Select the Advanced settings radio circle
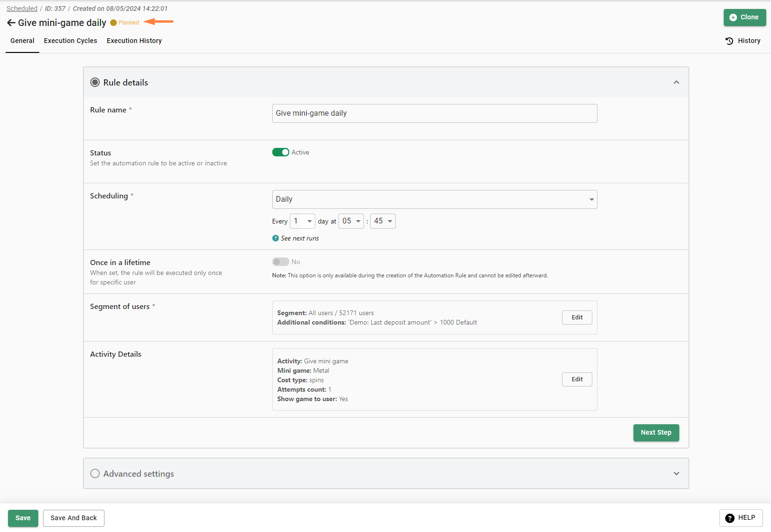 95,473
